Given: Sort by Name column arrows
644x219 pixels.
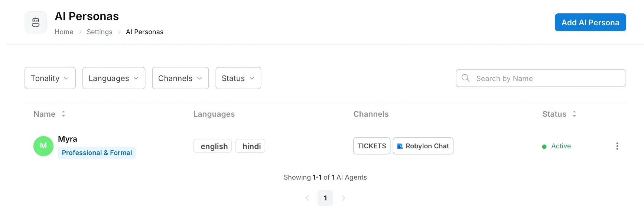Looking at the screenshot, I should 64,114.
